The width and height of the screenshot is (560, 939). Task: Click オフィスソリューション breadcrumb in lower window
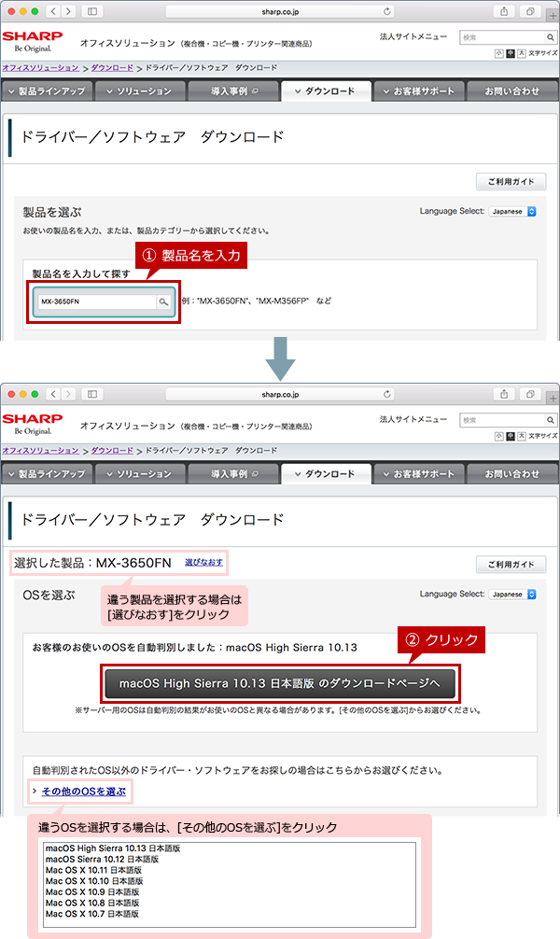41,450
